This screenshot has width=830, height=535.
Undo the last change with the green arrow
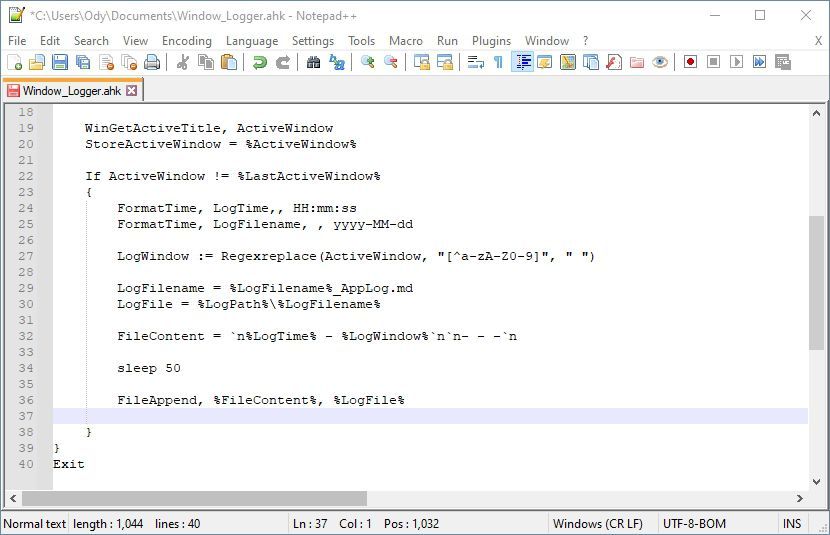pyautogui.click(x=259, y=62)
